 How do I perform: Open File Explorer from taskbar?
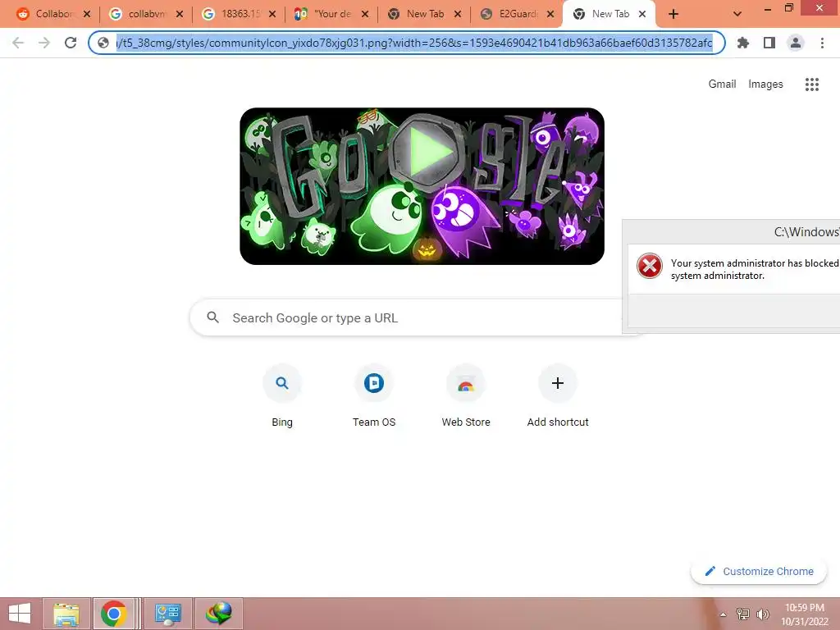[66, 614]
